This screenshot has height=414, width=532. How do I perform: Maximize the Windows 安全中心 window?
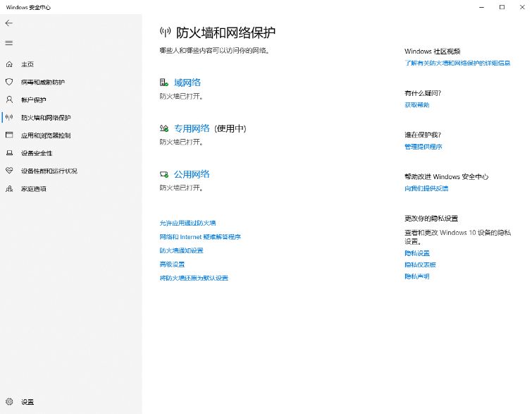pyautogui.click(x=502, y=7)
